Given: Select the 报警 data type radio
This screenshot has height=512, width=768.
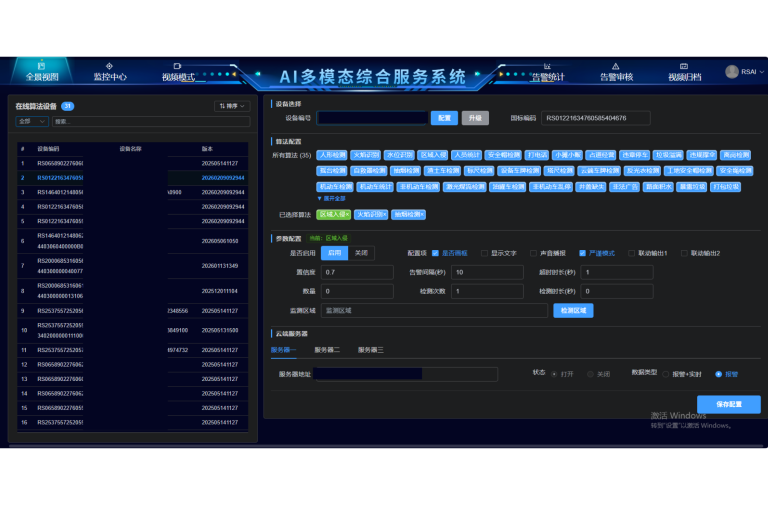Looking at the screenshot, I should [719, 374].
